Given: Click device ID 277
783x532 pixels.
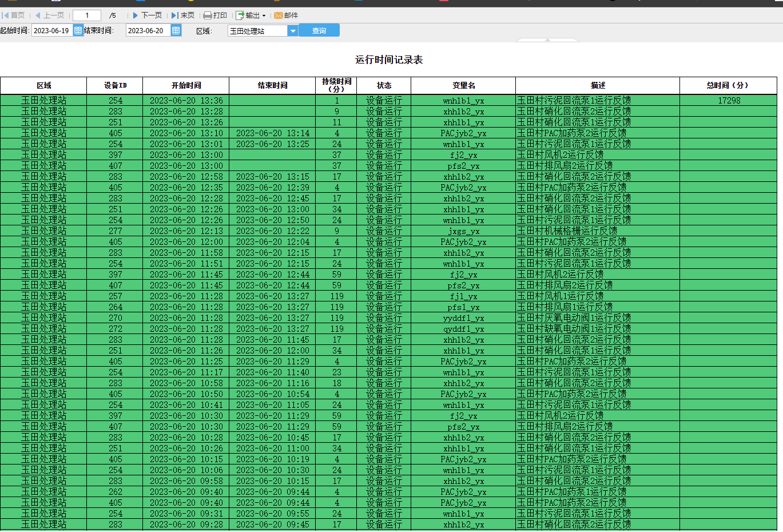Looking at the screenshot, I should (116, 231).
